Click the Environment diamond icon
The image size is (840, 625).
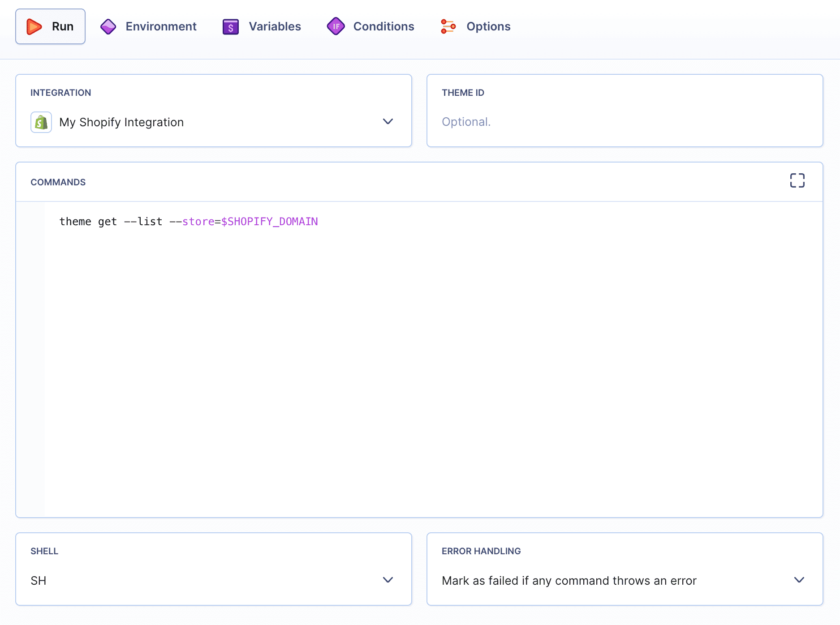coord(108,26)
